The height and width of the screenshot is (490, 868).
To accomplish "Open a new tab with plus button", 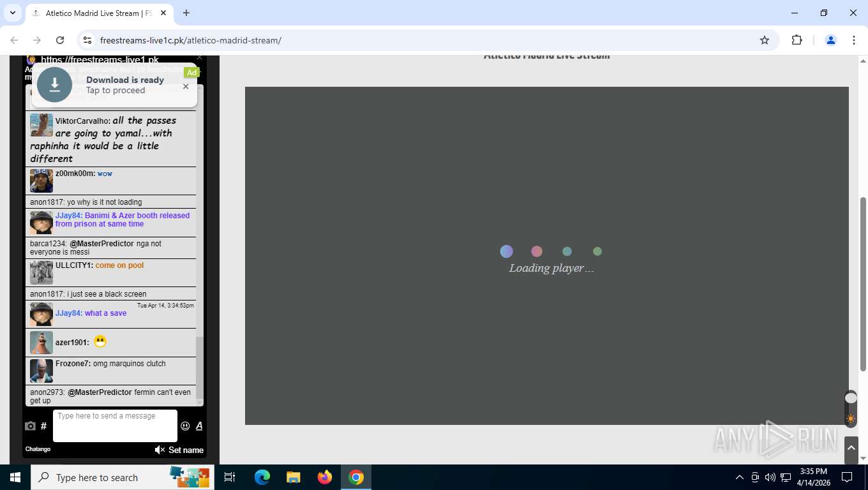I will pos(186,13).
